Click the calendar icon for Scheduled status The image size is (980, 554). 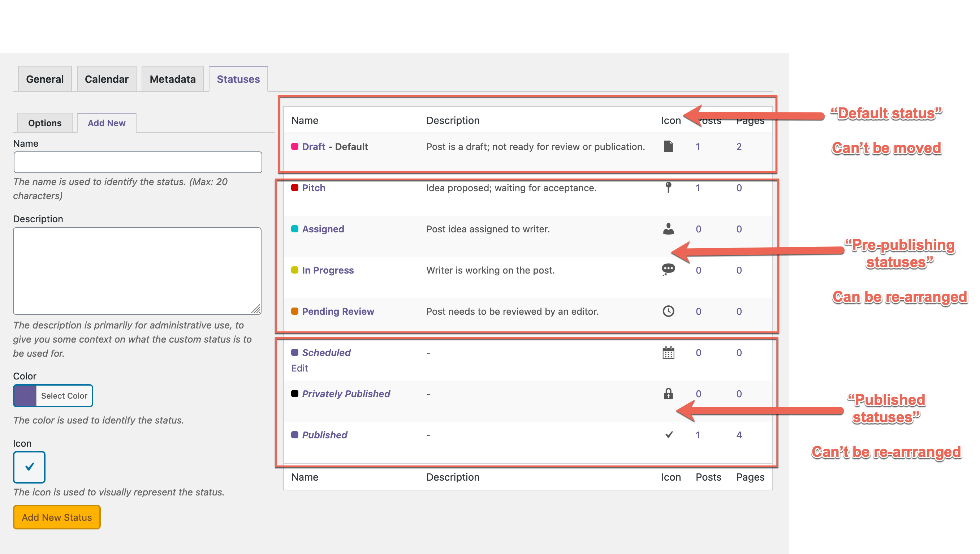click(x=669, y=353)
